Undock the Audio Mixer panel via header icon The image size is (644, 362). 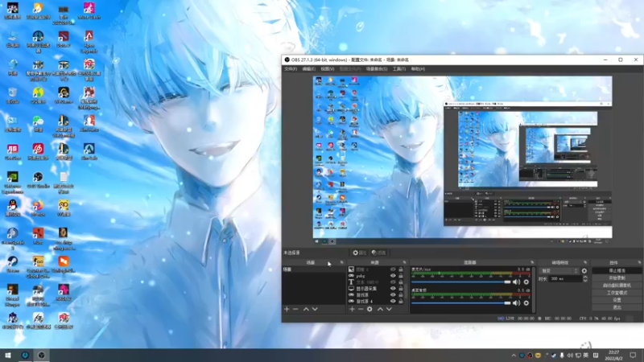pyautogui.click(x=532, y=262)
